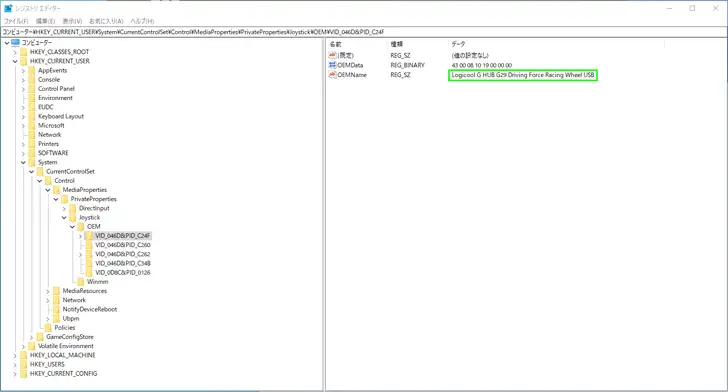Click the OEMName string value icon

pos(332,75)
